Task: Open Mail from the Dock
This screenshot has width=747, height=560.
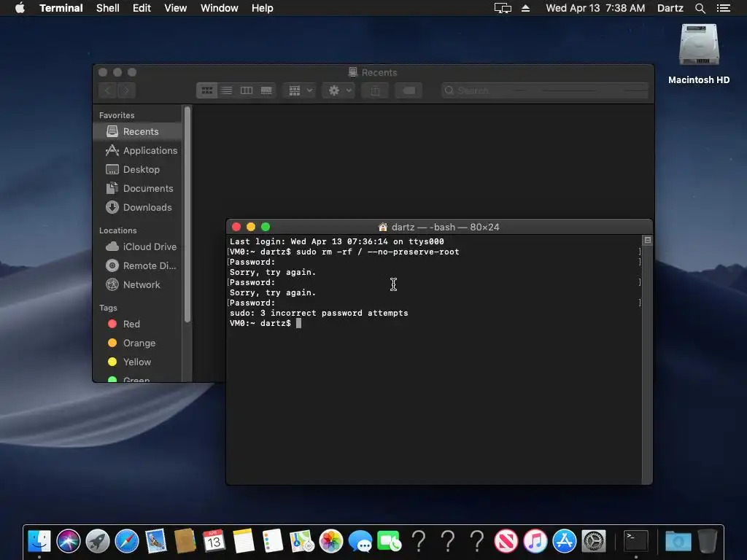Action: coord(156,542)
